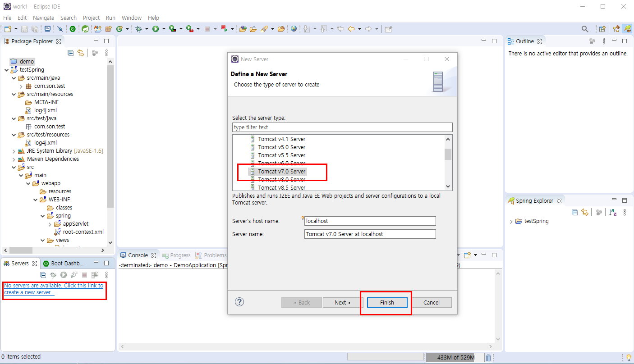
Task: Open the Project menu
Action: coord(91,18)
